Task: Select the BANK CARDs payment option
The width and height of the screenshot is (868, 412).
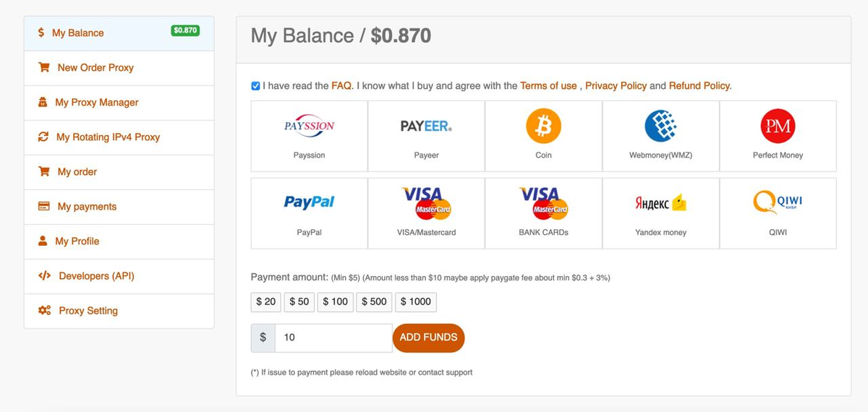Action: point(543,210)
